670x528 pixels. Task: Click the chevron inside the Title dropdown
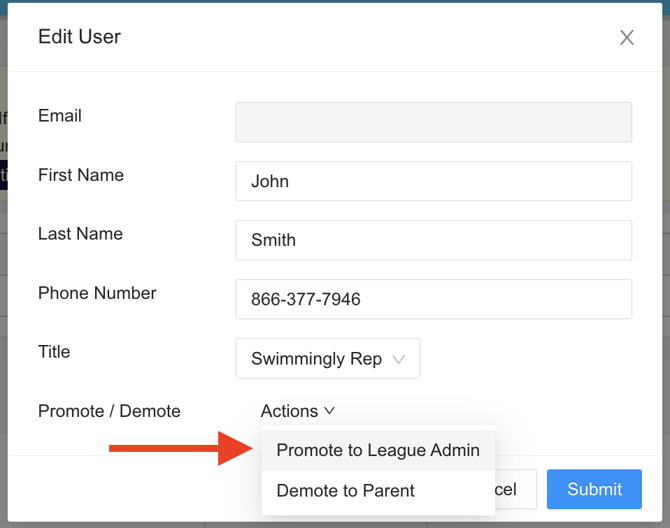(399, 359)
